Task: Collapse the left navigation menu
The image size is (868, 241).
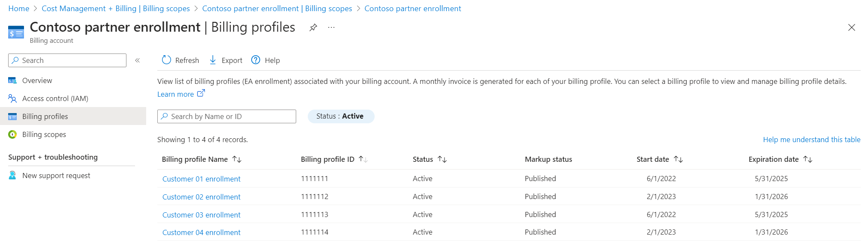Action: point(138,60)
